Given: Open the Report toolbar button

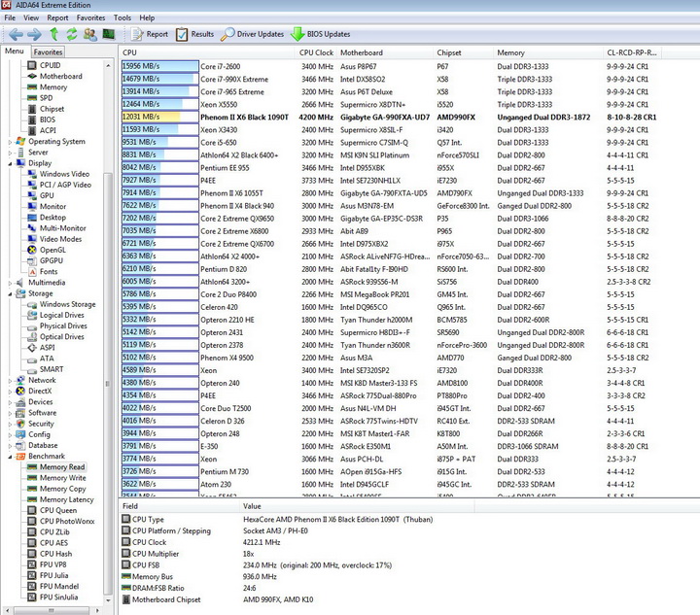Looking at the screenshot, I should [x=149, y=34].
